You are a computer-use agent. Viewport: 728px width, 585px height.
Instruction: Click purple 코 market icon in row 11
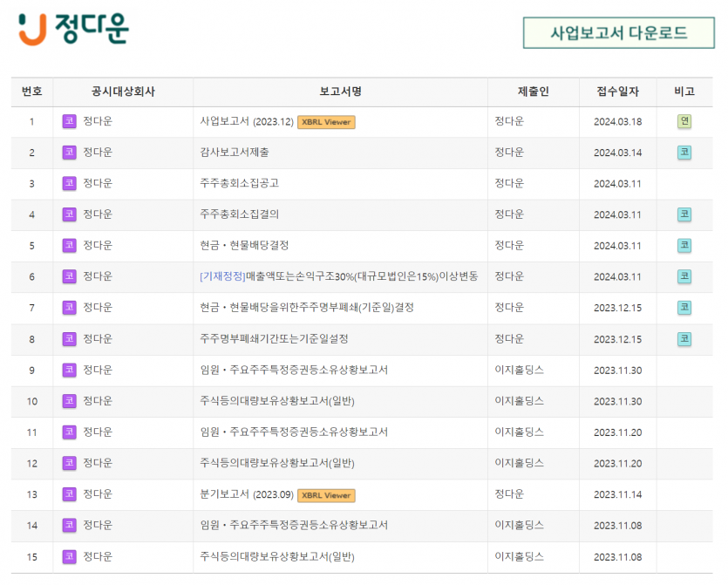click(69, 432)
